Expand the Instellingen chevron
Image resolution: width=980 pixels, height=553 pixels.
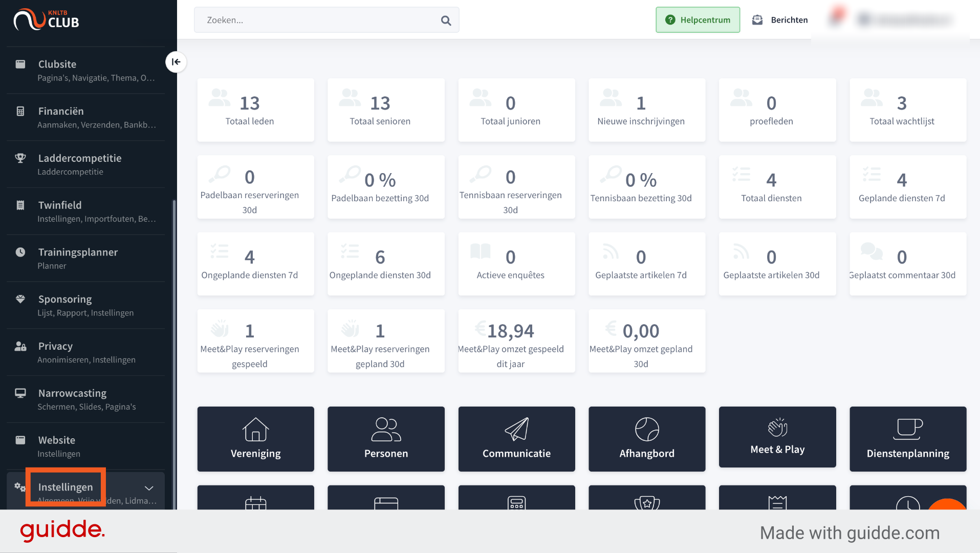click(x=149, y=488)
